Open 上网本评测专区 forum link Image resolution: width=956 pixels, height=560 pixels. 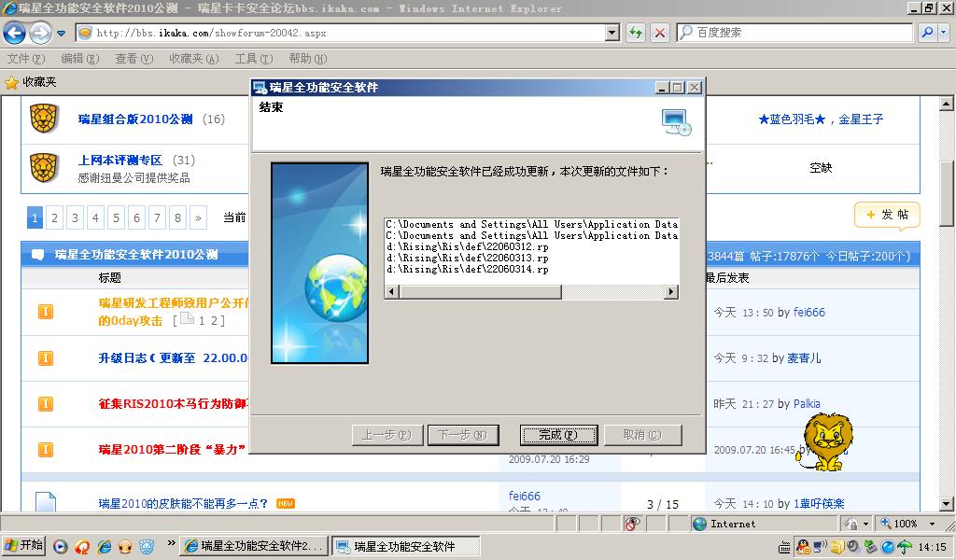120,161
